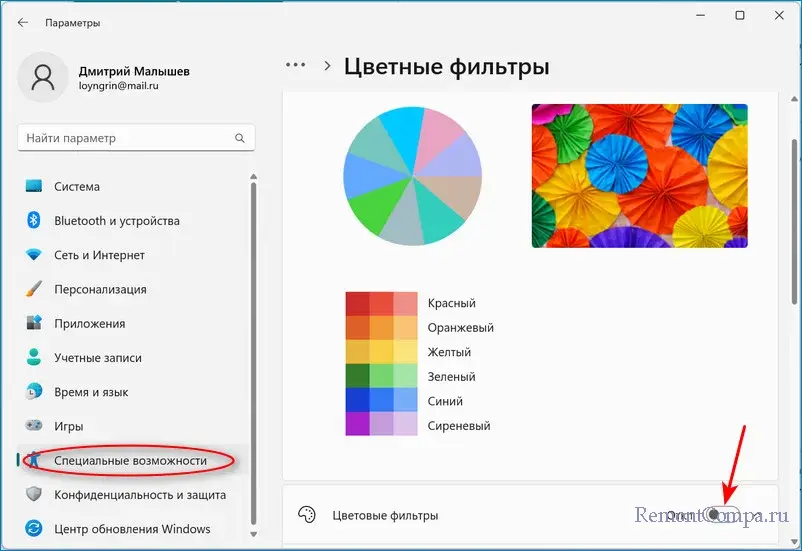
Task: Click the Privacy shield icon
Action: click(x=34, y=494)
